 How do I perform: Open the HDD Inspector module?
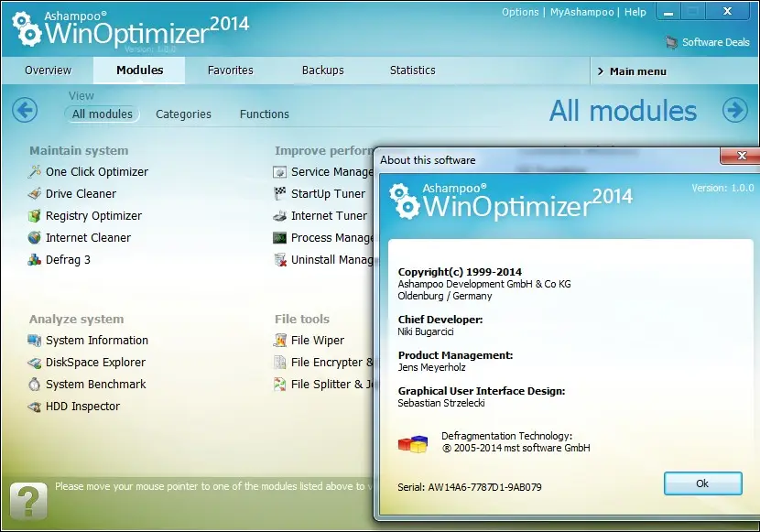pos(82,407)
